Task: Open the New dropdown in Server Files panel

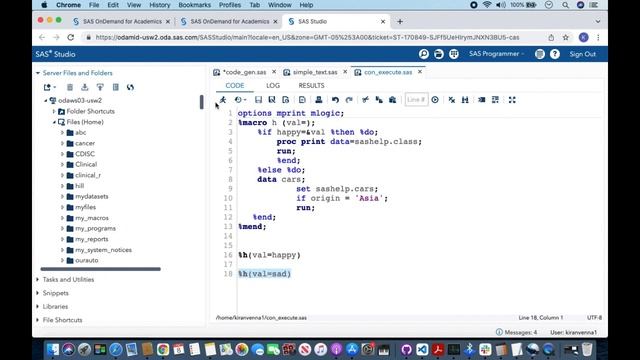Action: (50, 87)
